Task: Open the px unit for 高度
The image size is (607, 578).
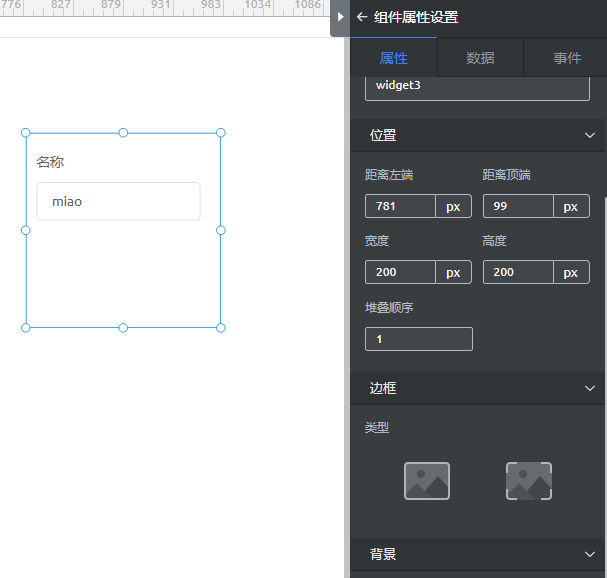Action: 571,272
